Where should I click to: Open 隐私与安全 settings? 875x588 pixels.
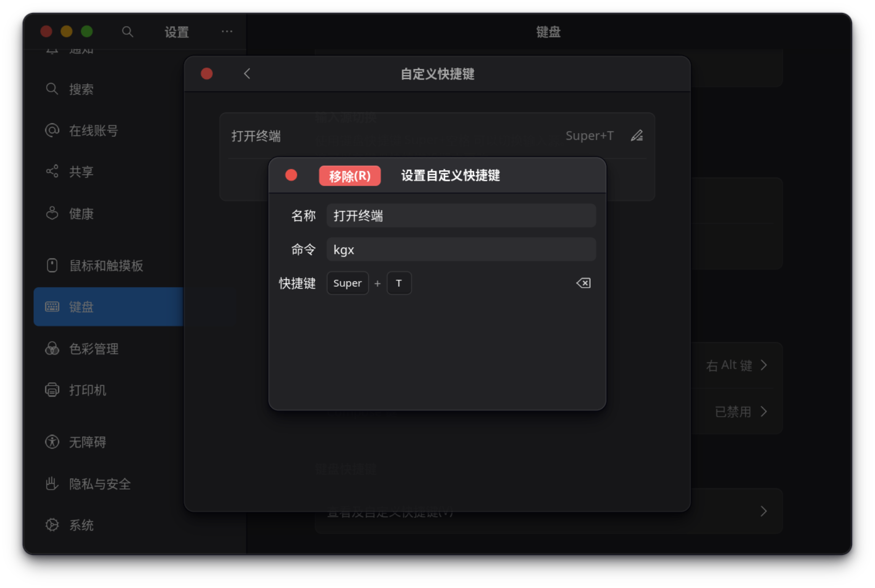click(x=100, y=484)
